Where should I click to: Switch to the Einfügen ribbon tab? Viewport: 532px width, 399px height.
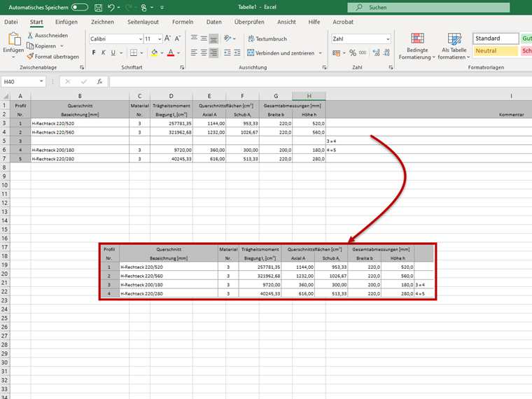click(66, 22)
